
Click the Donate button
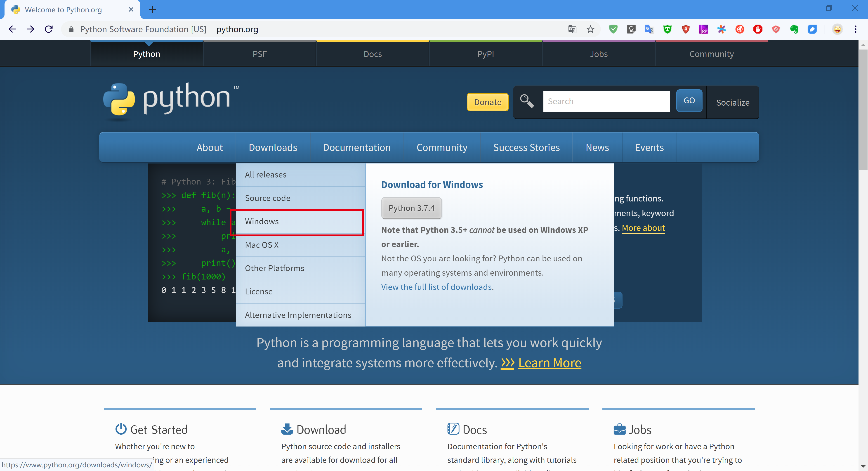tap(488, 102)
